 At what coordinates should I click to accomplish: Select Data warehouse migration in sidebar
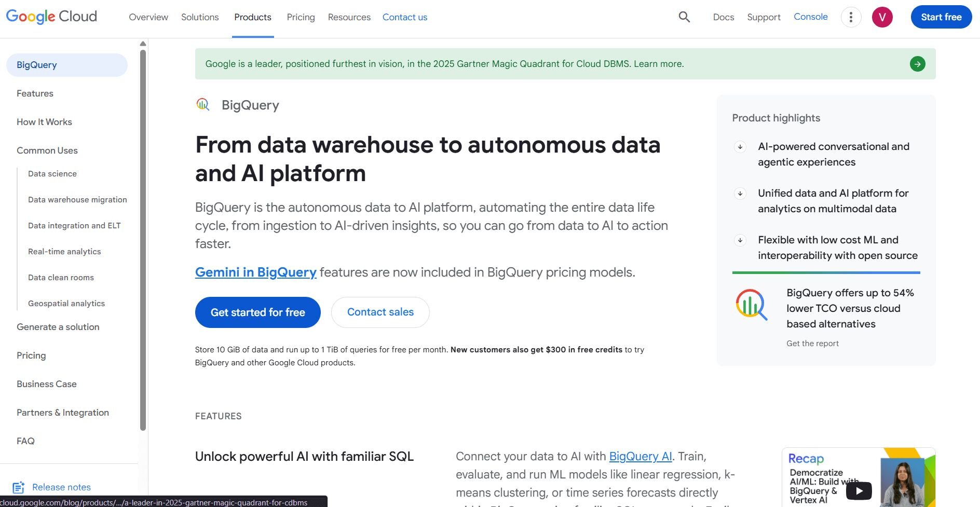77,200
